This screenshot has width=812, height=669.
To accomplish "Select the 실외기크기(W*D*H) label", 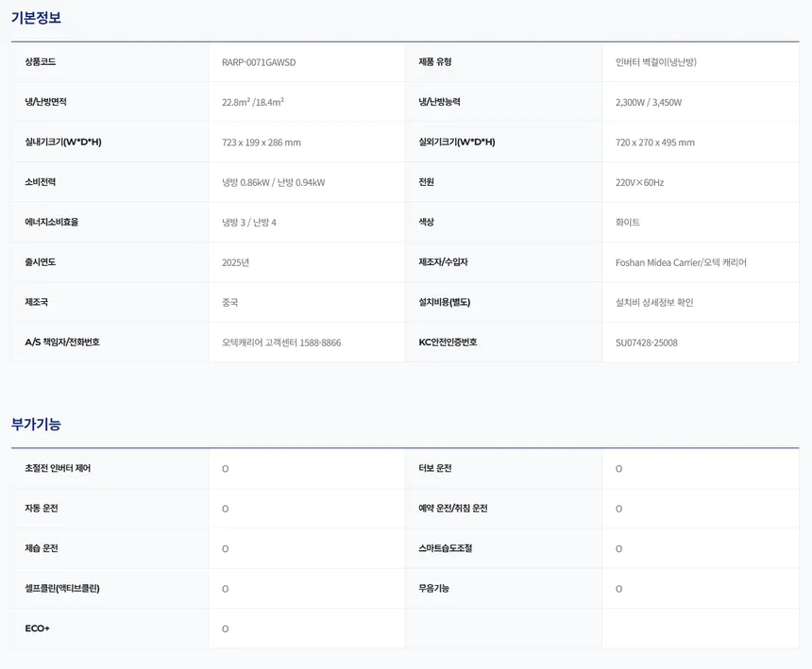I will click(457, 142).
